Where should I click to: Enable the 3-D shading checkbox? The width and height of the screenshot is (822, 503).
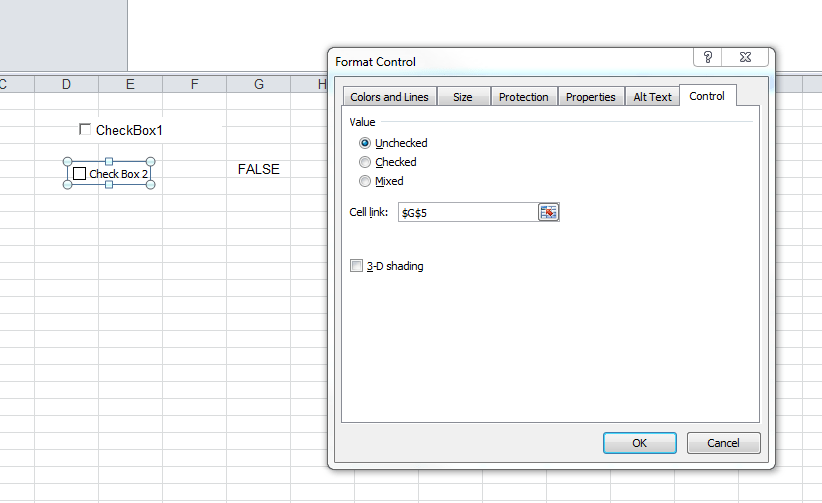pos(356,266)
